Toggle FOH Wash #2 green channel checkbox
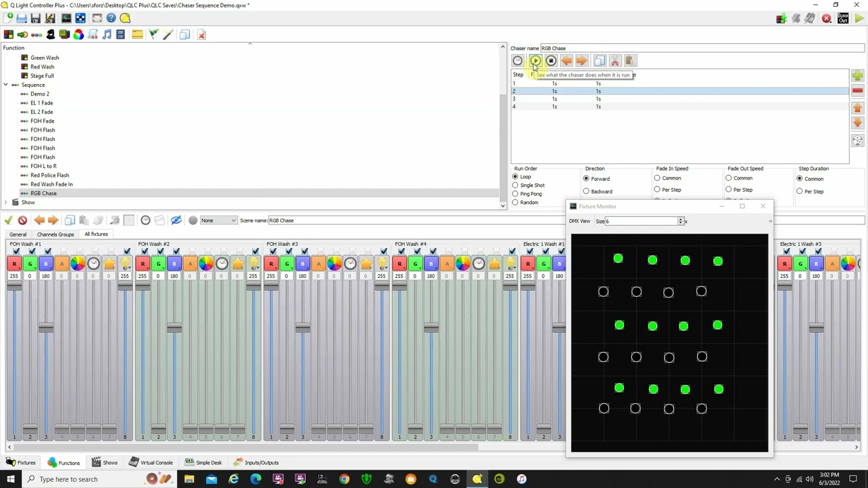868x488 pixels. (x=159, y=252)
